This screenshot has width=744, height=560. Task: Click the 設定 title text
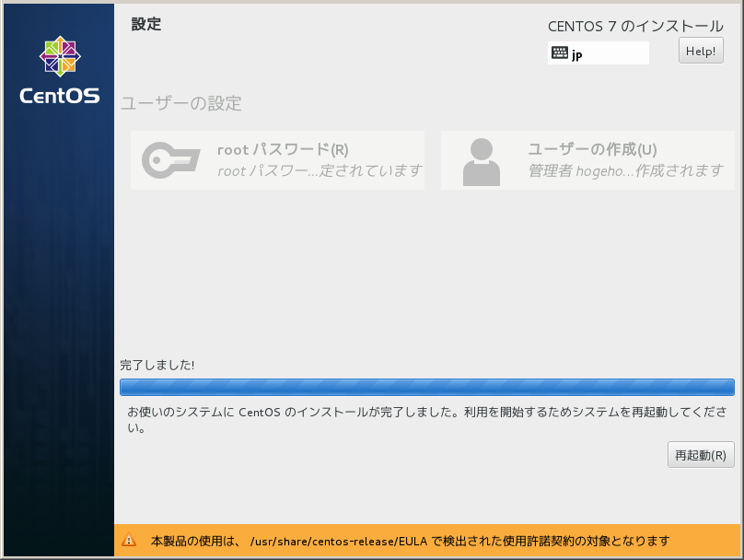tap(146, 24)
